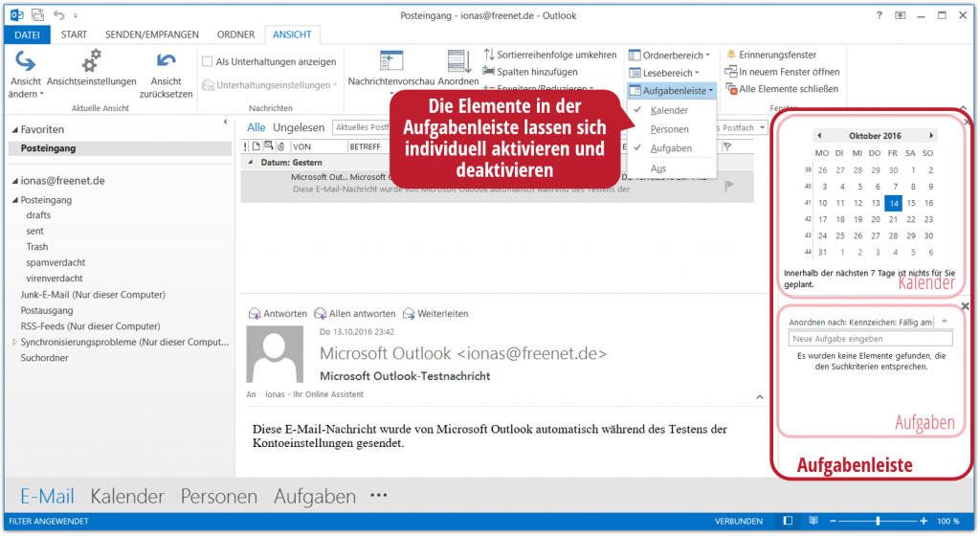Screen dimensions: 980x536
Task: Switch to ORDNER ribbon tab
Action: (x=235, y=35)
